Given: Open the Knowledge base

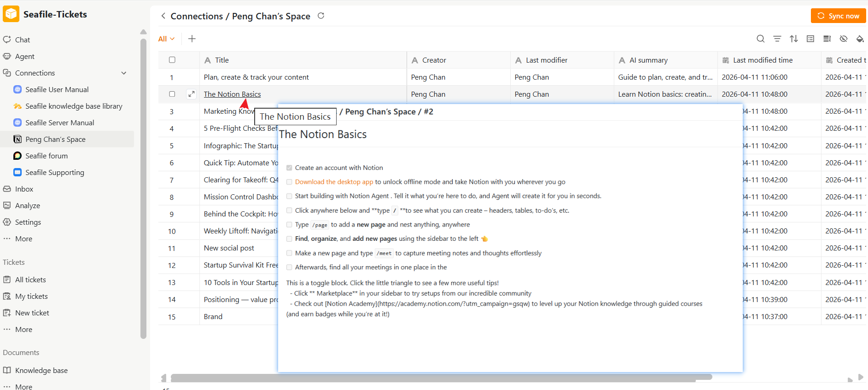Looking at the screenshot, I should coord(41,370).
